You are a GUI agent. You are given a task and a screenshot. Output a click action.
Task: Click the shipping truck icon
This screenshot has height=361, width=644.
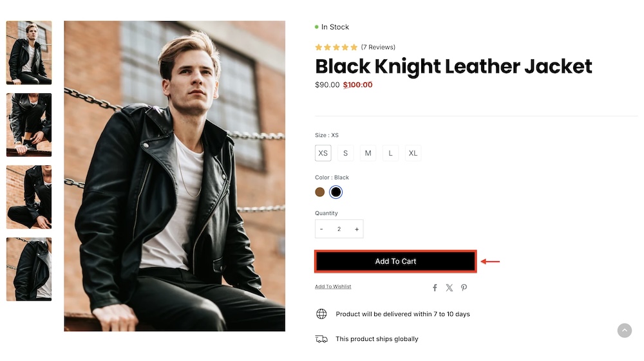tap(321, 339)
